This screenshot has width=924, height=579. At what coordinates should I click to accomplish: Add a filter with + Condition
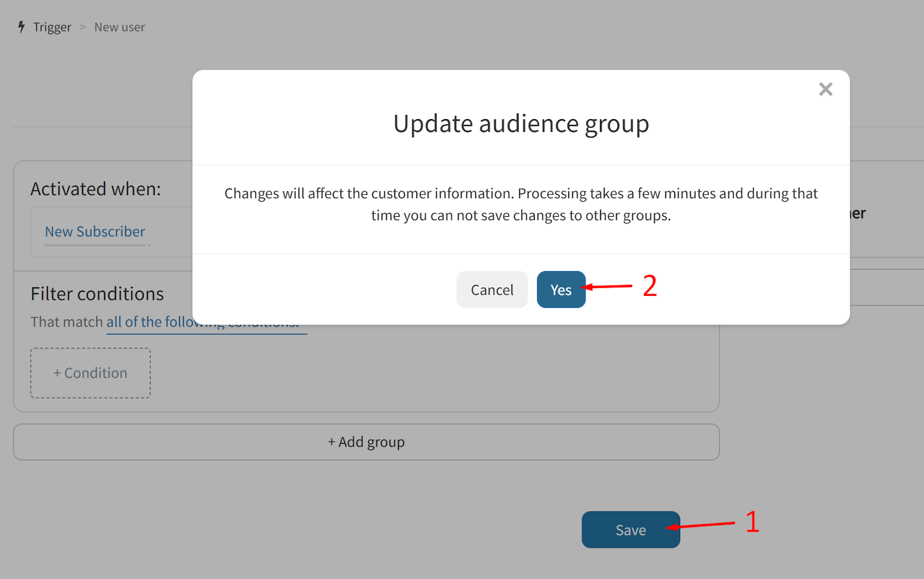click(x=91, y=373)
